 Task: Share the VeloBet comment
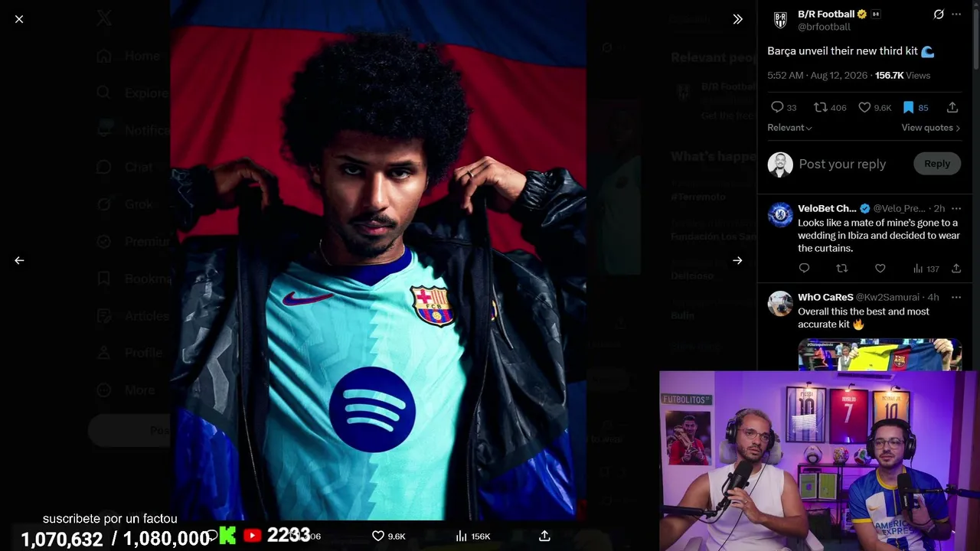tap(956, 269)
